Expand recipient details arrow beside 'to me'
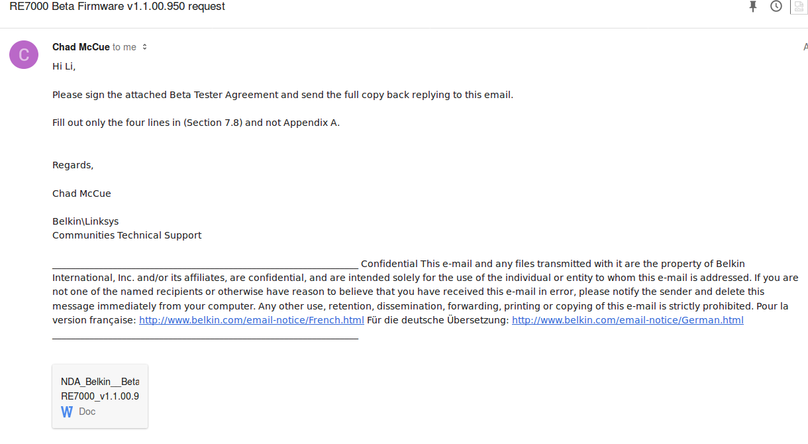 (145, 47)
